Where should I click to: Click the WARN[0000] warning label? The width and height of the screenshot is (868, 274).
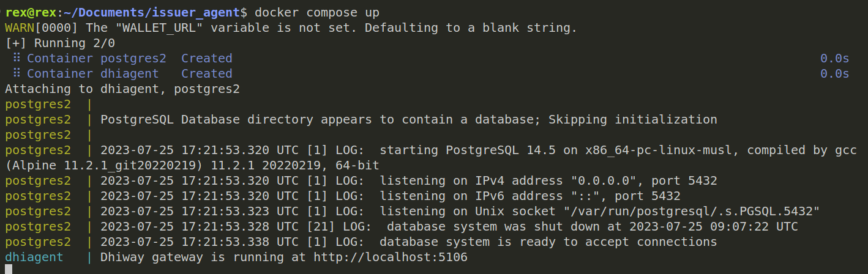click(42, 28)
